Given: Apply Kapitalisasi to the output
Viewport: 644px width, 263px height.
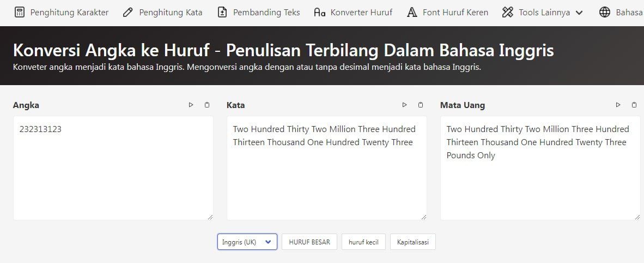Looking at the screenshot, I should [412, 242].
